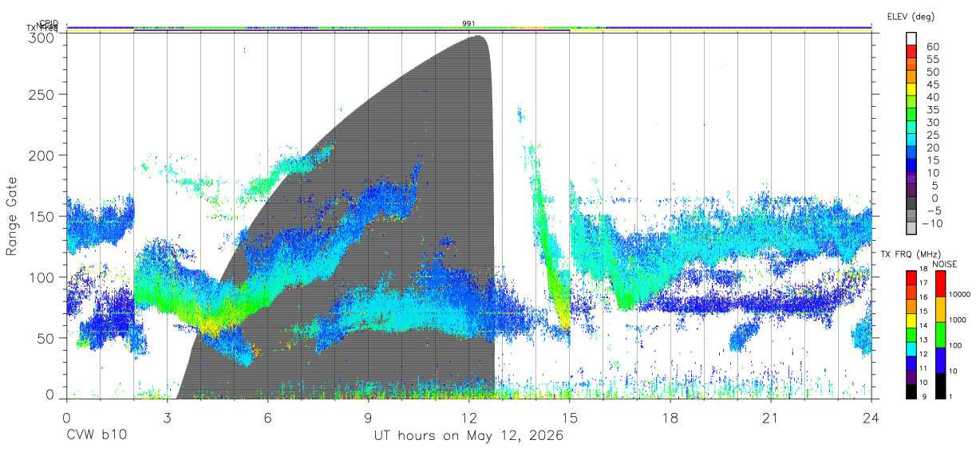980x452 pixels.
Task: Click the 'UT hours on May 12, 2026' label
Action: (x=469, y=436)
